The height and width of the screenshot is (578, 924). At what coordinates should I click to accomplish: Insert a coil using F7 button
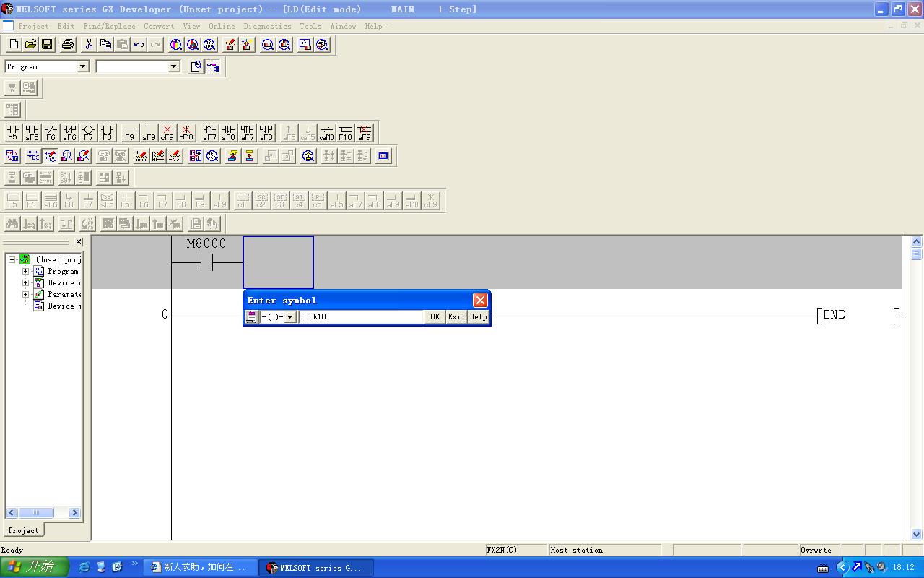[88, 132]
